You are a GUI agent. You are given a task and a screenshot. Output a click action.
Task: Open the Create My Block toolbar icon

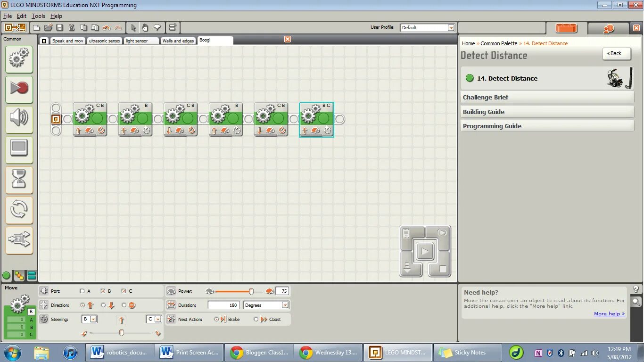173,28
